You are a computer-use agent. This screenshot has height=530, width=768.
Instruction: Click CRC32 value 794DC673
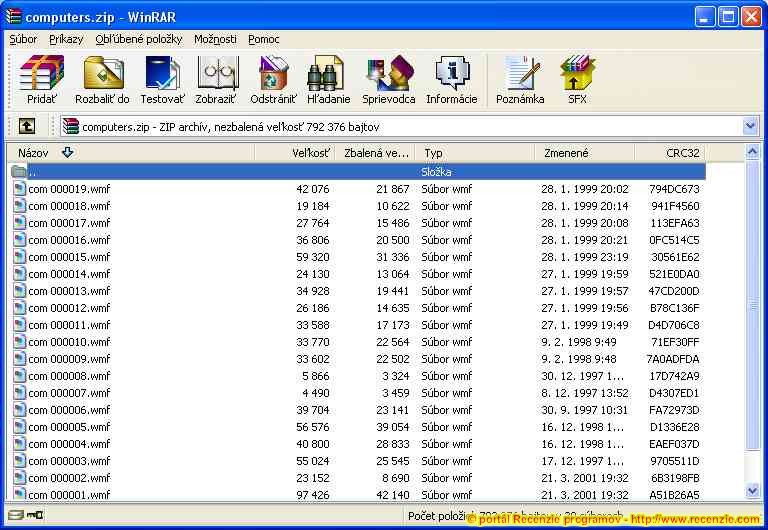pos(674,189)
